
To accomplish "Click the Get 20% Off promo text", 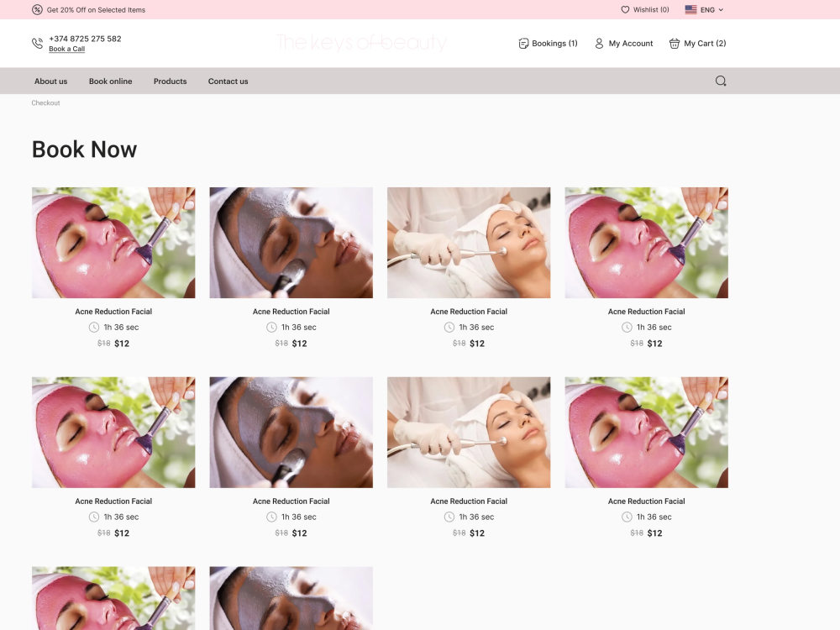I will pyautogui.click(x=96, y=9).
